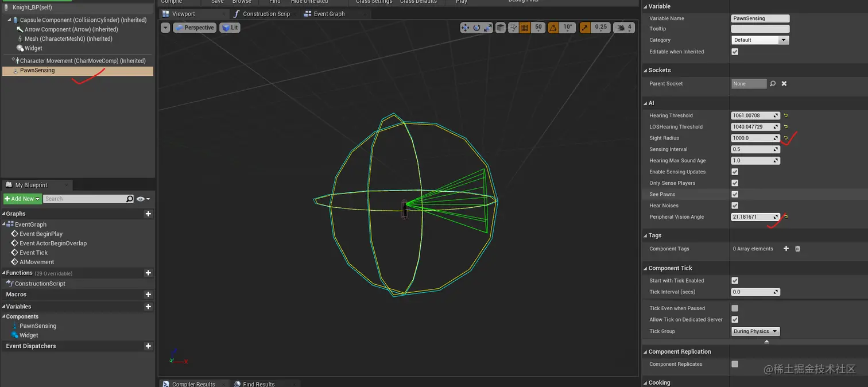Reset Peripheral Vision Angle to default
868x387 pixels.
[x=786, y=217]
